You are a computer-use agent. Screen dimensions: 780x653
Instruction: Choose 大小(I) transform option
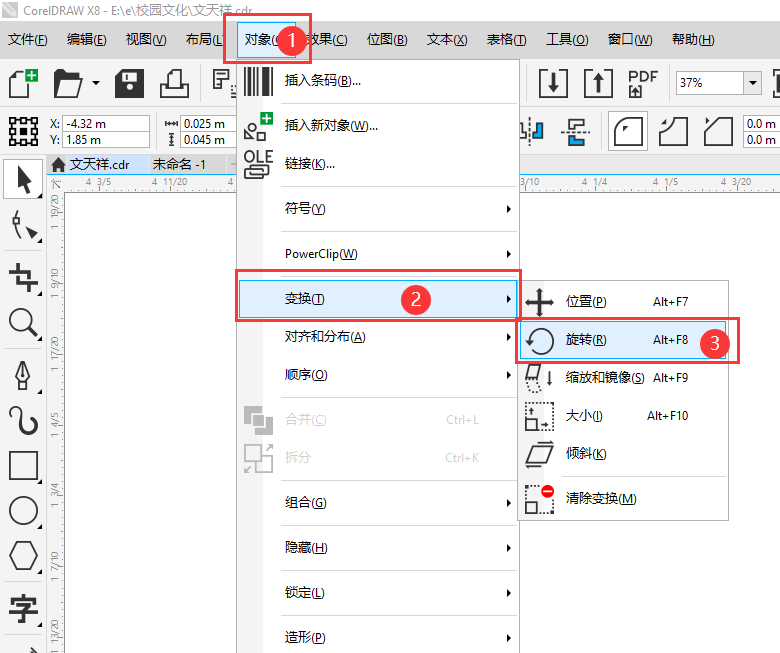(x=623, y=416)
